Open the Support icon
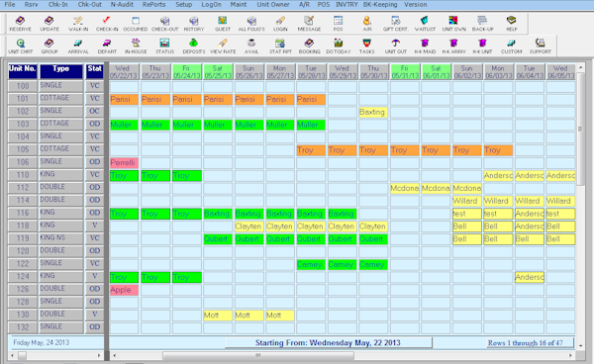The image size is (594, 364). 541,46
